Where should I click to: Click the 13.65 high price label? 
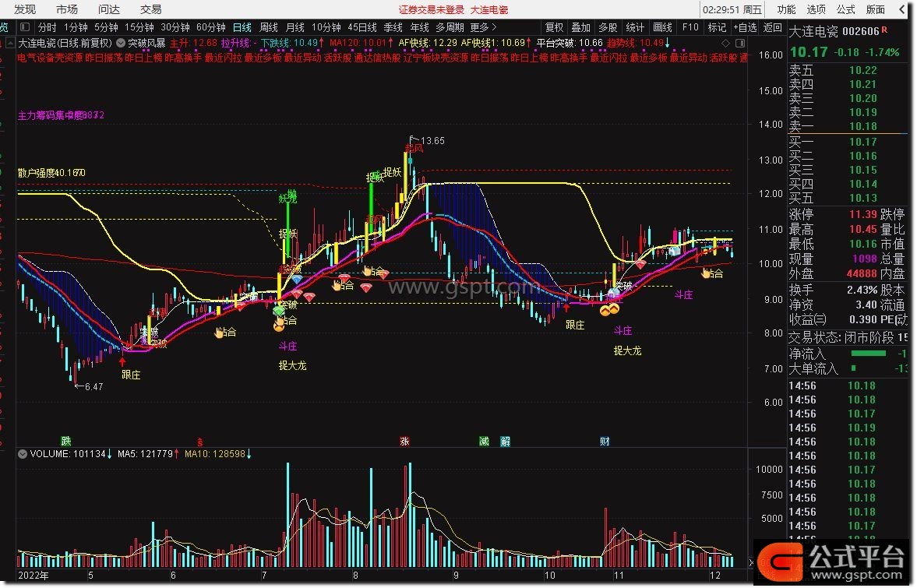432,141
